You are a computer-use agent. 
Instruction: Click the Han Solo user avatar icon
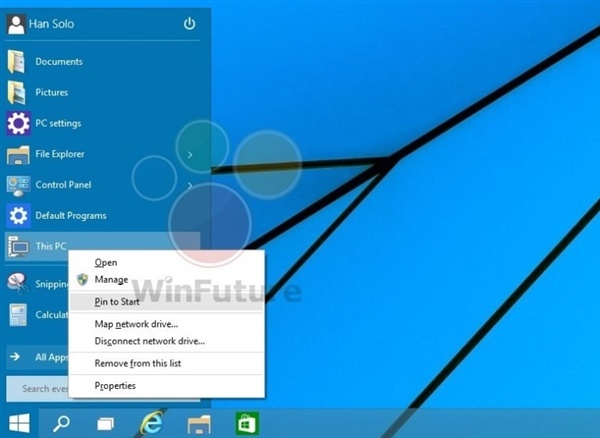[x=16, y=24]
